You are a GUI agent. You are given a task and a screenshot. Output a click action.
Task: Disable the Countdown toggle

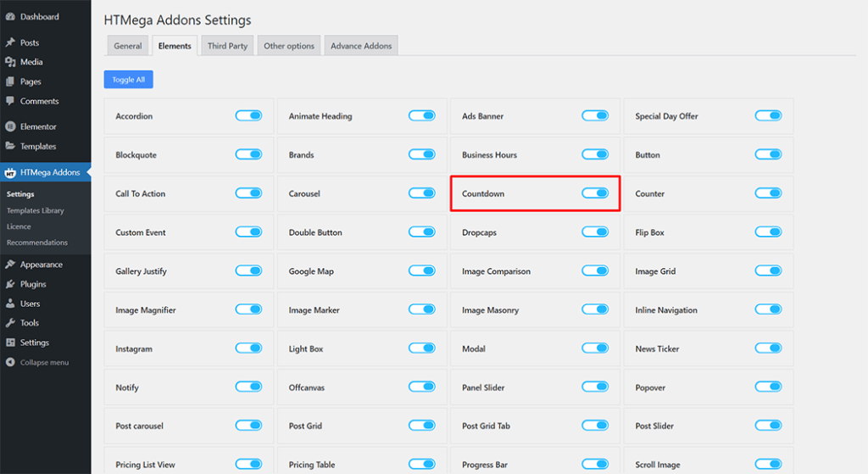point(595,193)
